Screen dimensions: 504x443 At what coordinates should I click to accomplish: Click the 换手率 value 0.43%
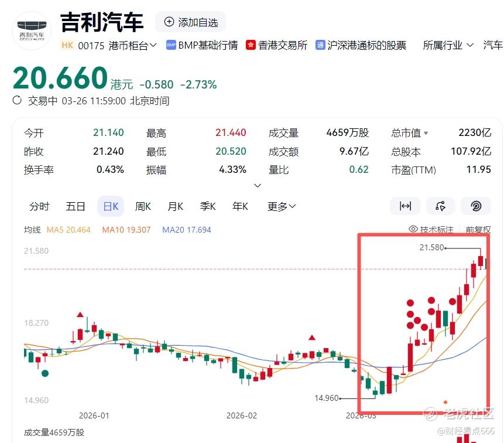click(x=110, y=169)
